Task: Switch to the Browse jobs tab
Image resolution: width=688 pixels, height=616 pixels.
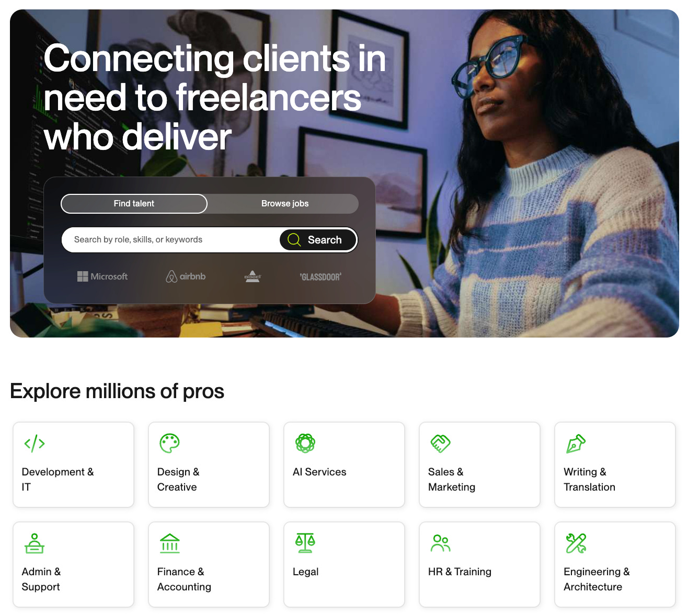Action: click(x=285, y=204)
